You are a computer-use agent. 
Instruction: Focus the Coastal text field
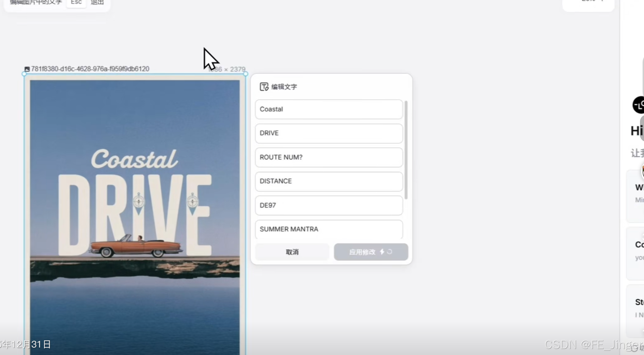tap(329, 109)
